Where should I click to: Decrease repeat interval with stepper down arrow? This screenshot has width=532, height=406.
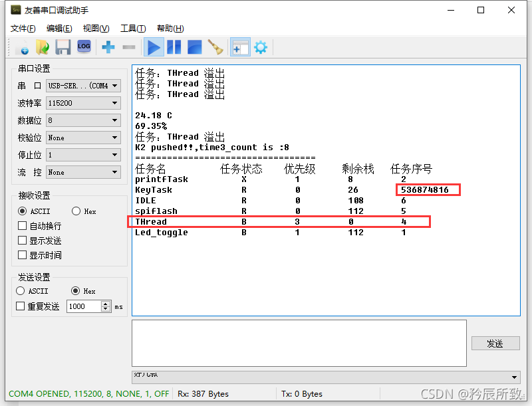coord(106,309)
